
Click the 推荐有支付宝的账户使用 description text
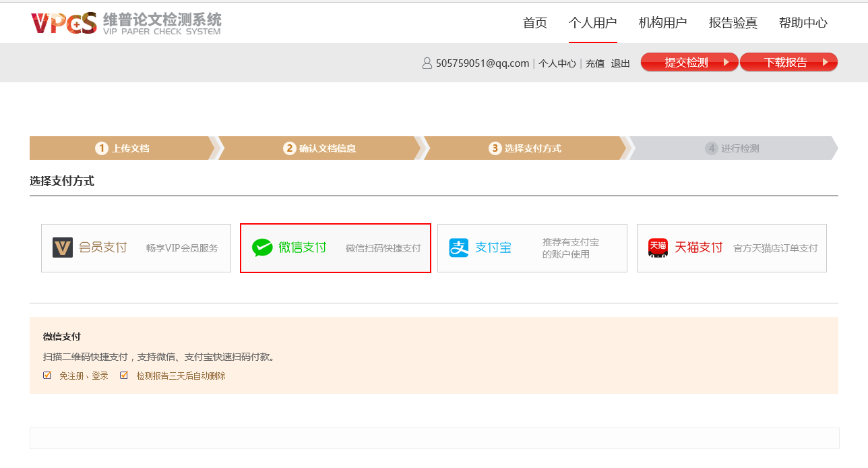(x=571, y=248)
